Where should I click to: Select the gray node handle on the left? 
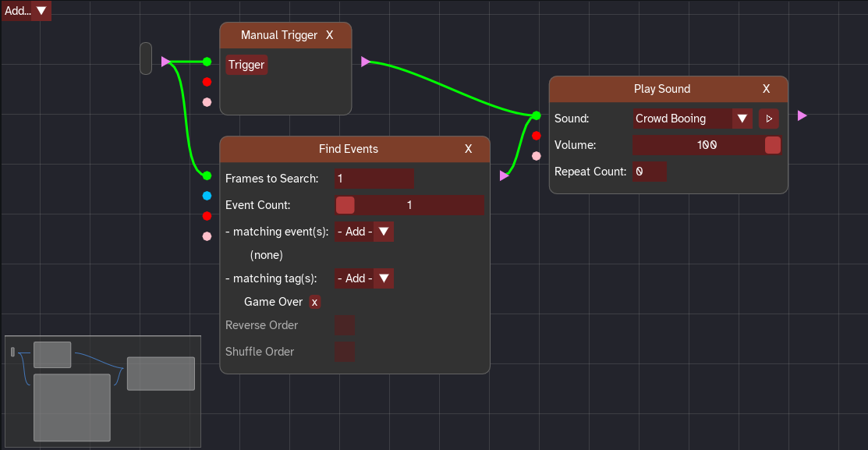[x=145, y=58]
